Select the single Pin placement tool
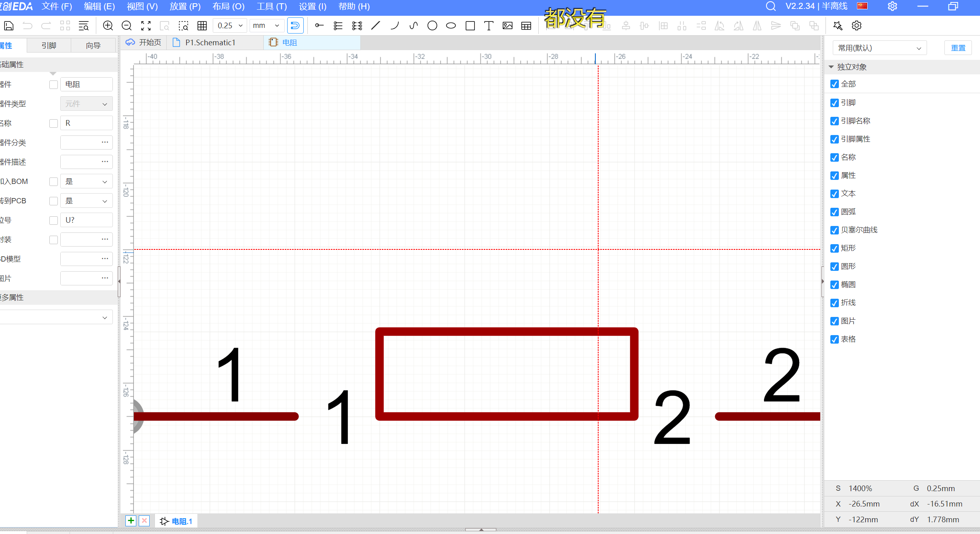The image size is (980, 534). [319, 26]
